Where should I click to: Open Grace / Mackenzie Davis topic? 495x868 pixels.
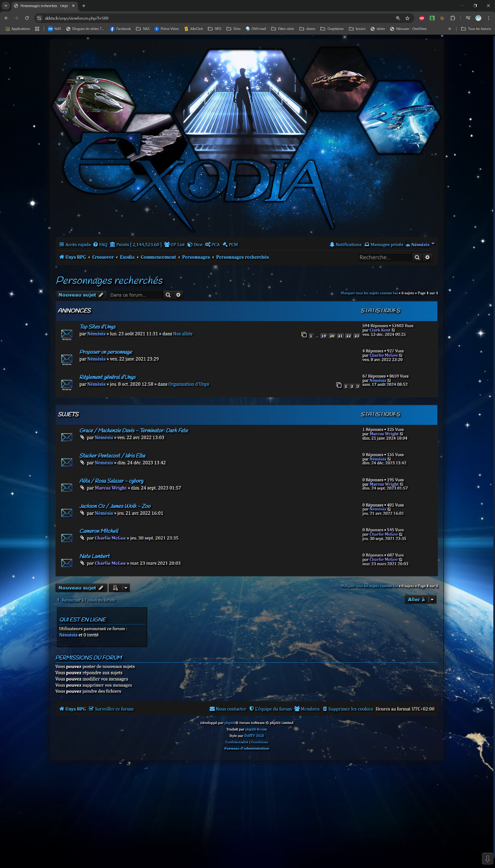pyautogui.click(x=134, y=431)
